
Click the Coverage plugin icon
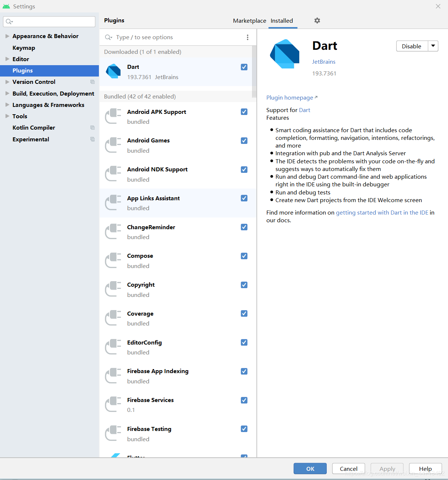pos(113,318)
